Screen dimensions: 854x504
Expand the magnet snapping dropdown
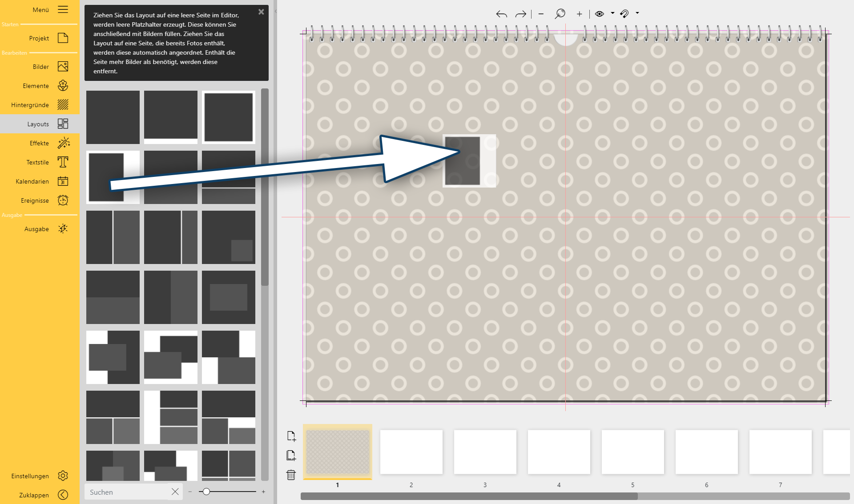(x=637, y=14)
